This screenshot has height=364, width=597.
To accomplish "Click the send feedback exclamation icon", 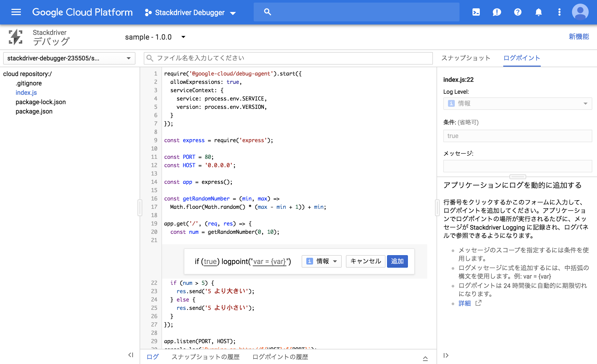I will tap(497, 12).
